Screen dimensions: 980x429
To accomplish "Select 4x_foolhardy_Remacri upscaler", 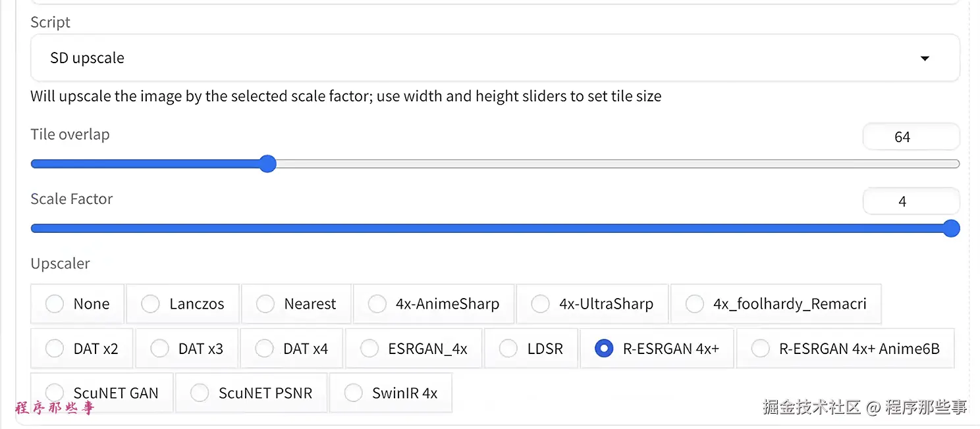I will pyautogui.click(x=694, y=304).
